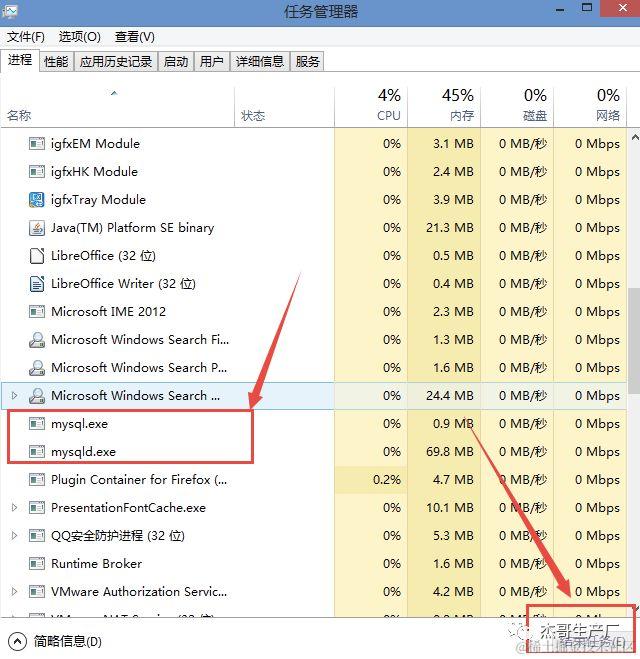Switch to the 性能 tab
This screenshot has height=659, width=640.
[56, 62]
